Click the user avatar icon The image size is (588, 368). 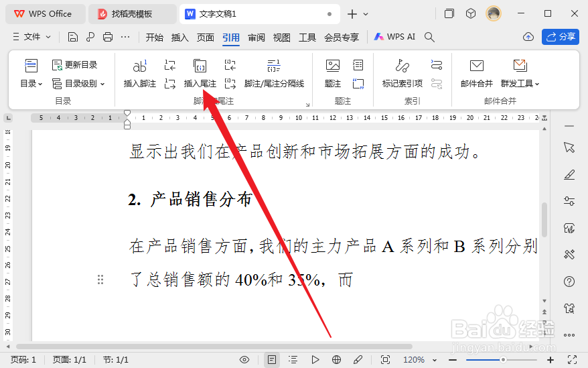(x=494, y=14)
